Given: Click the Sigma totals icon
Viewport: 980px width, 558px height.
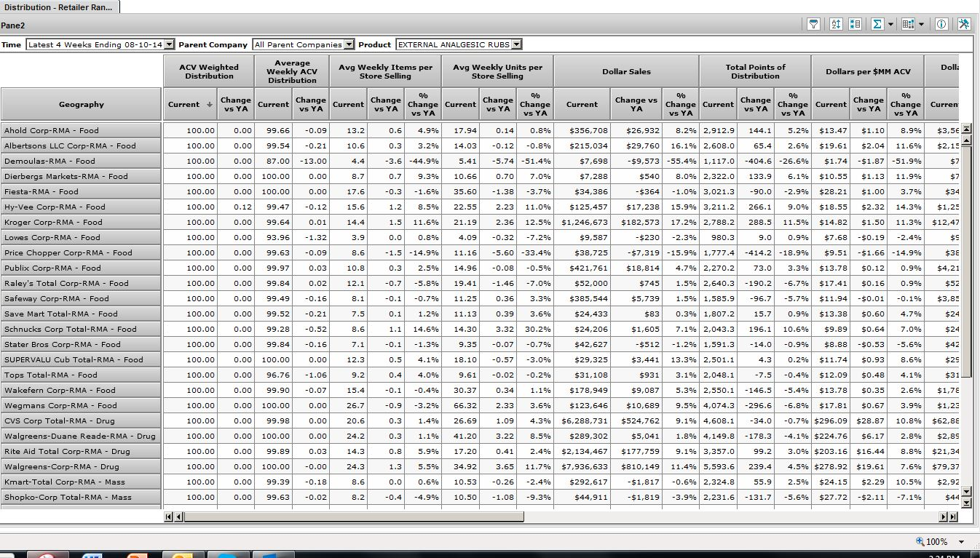Looking at the screenshot, I should coord(877,24).
